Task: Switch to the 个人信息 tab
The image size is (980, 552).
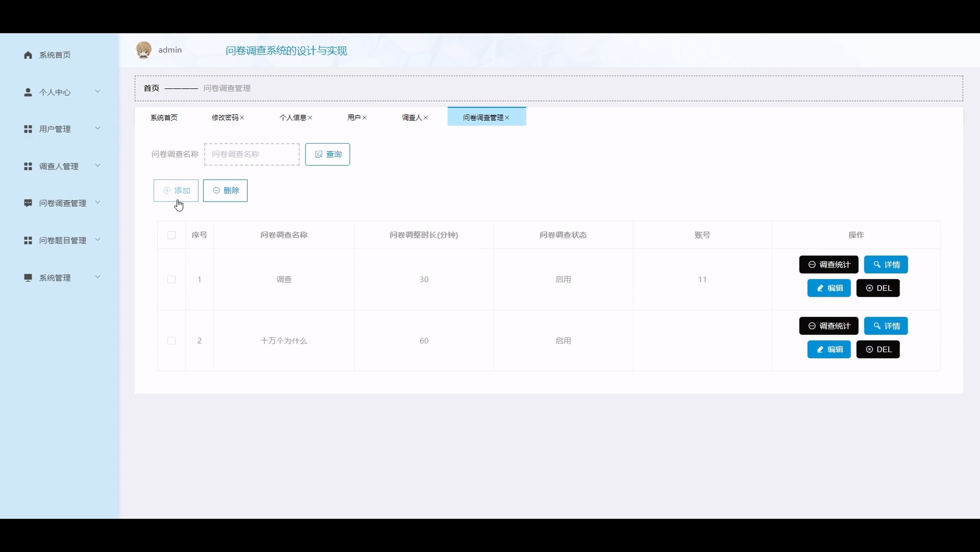Action: tap(293, 118)
